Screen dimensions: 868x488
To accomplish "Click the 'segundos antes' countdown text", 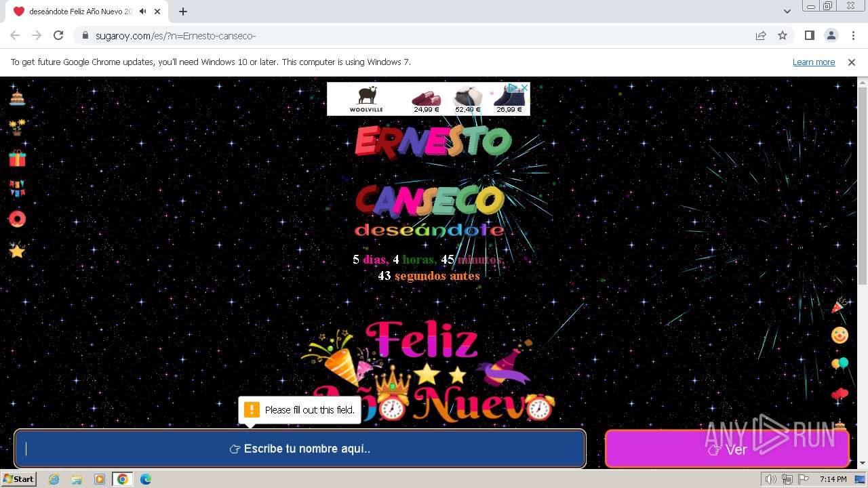I will [x=437, y=276].
